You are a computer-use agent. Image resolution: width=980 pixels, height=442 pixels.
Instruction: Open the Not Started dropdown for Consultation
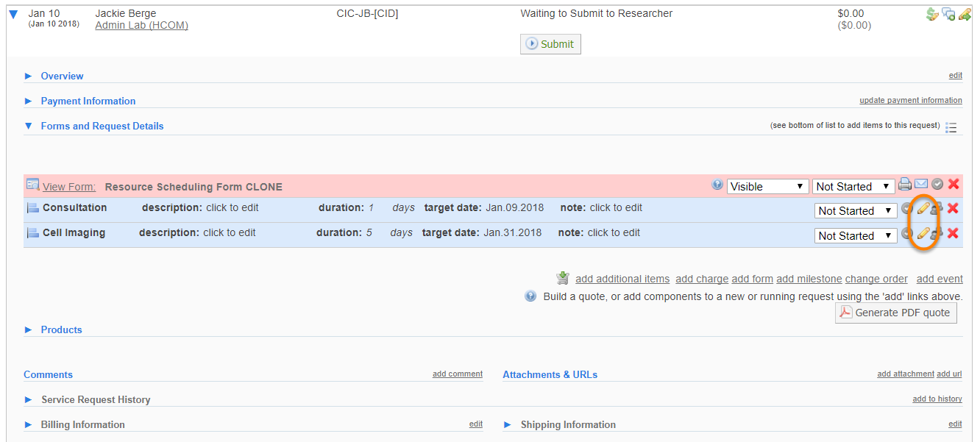(x=856, y=211)
